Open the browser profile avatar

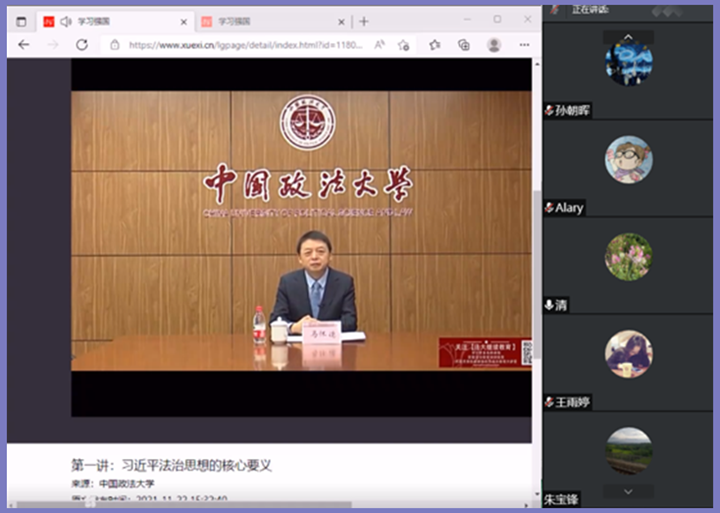click(x=494, y=45)
